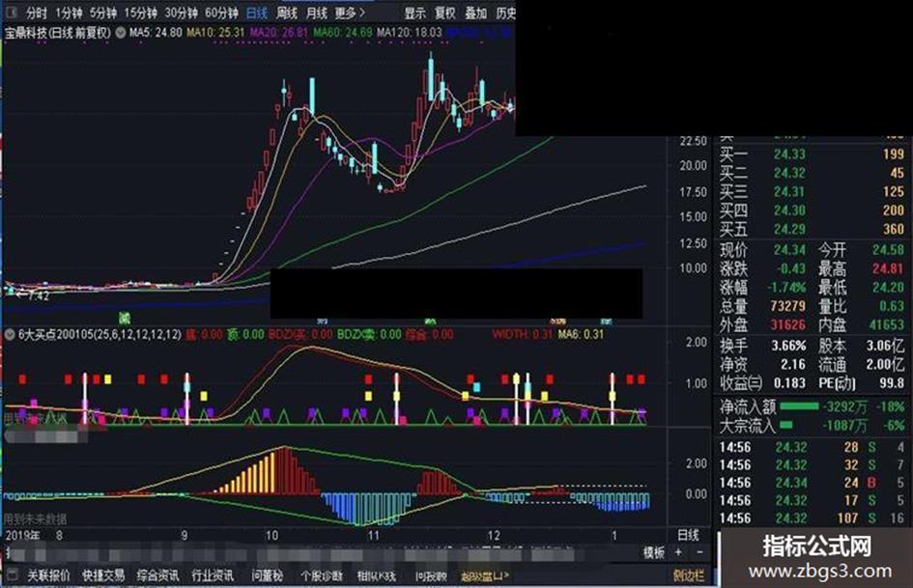Viewport: 913px width, 588px height.
Task: Select the 月线 monthly chart tab
Action: point(317,13)
